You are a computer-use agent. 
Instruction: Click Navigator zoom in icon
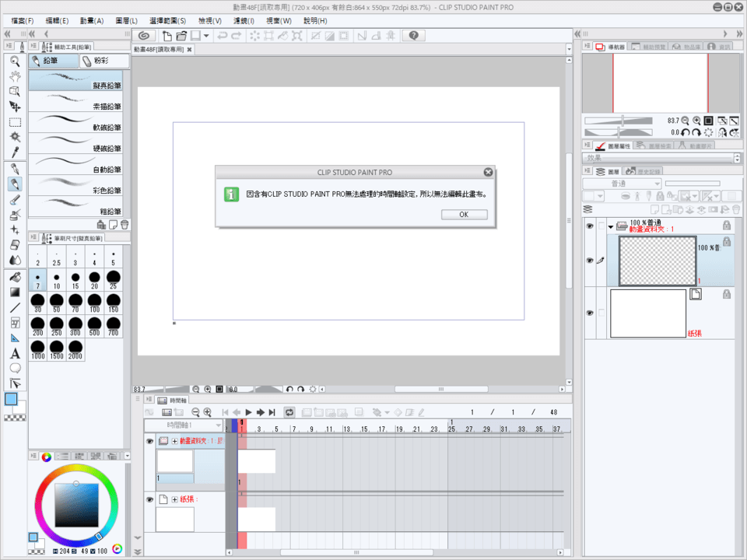[696, 121]
